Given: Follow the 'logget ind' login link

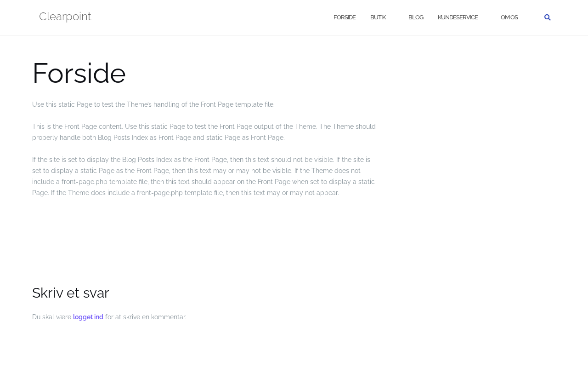Looking at the screenshot, I should coord(88,317).
